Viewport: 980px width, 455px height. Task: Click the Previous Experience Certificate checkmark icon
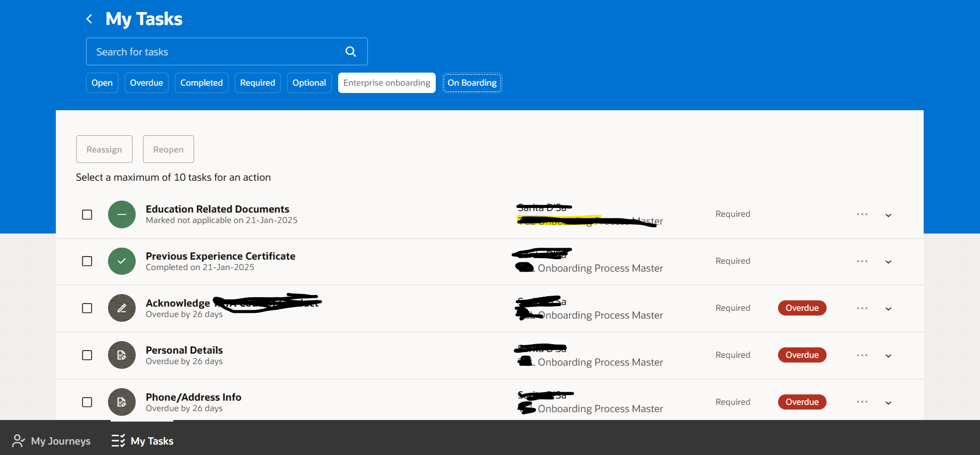122,261
